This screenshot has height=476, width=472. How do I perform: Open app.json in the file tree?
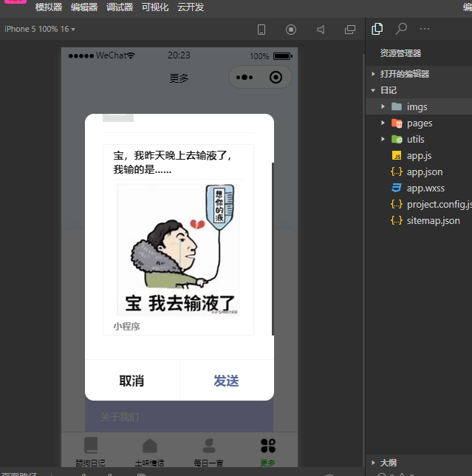[x=424, y=172]
